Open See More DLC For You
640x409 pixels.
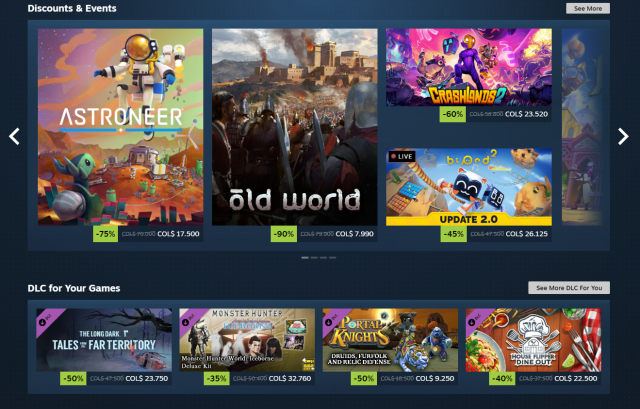[x=569, y=288]
